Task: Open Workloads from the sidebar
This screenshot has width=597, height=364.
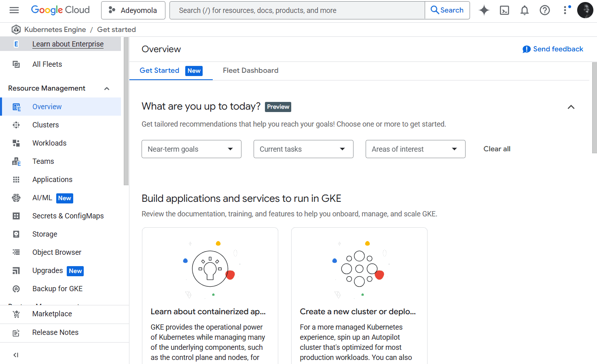Action: (x=61, y=143)
